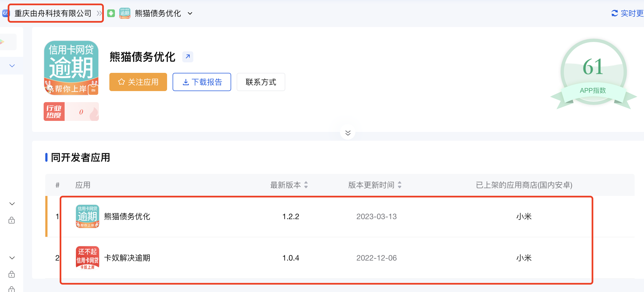
Task: Click the 联系方式 button
Action: [x=261, y=82]
